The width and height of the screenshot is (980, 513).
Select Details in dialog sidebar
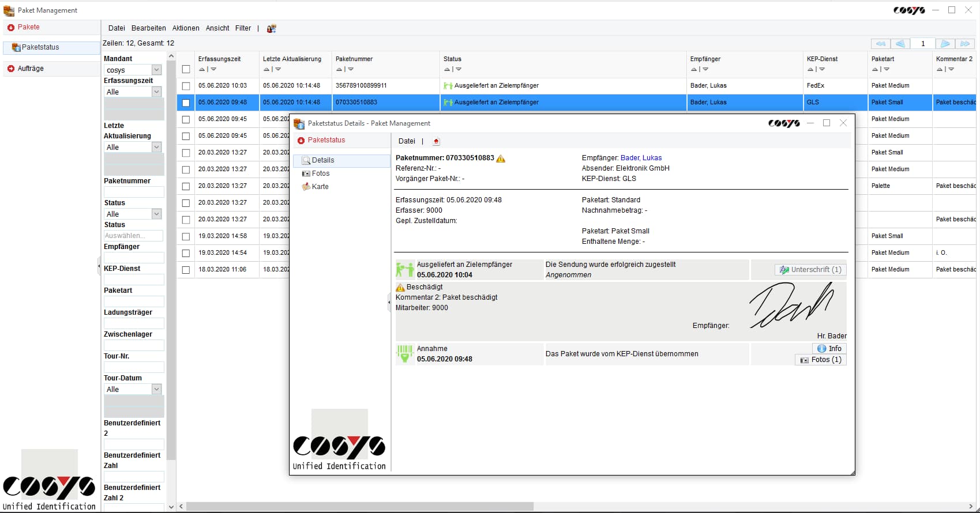tap(342, 160)
